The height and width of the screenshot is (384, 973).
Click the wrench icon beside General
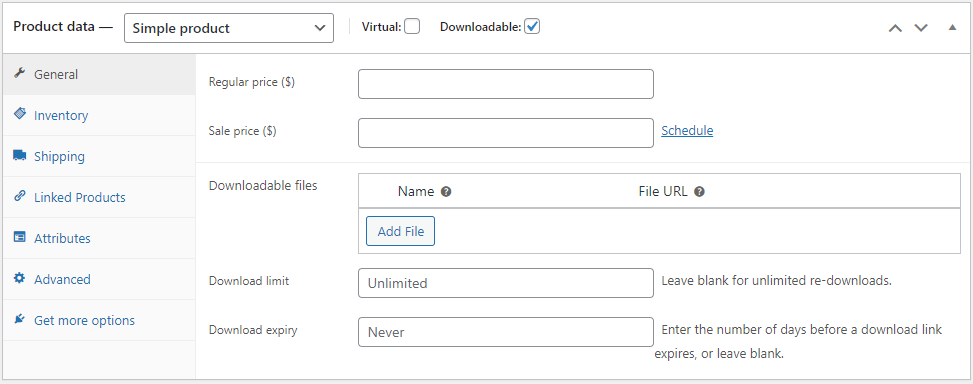coord(19,73)
